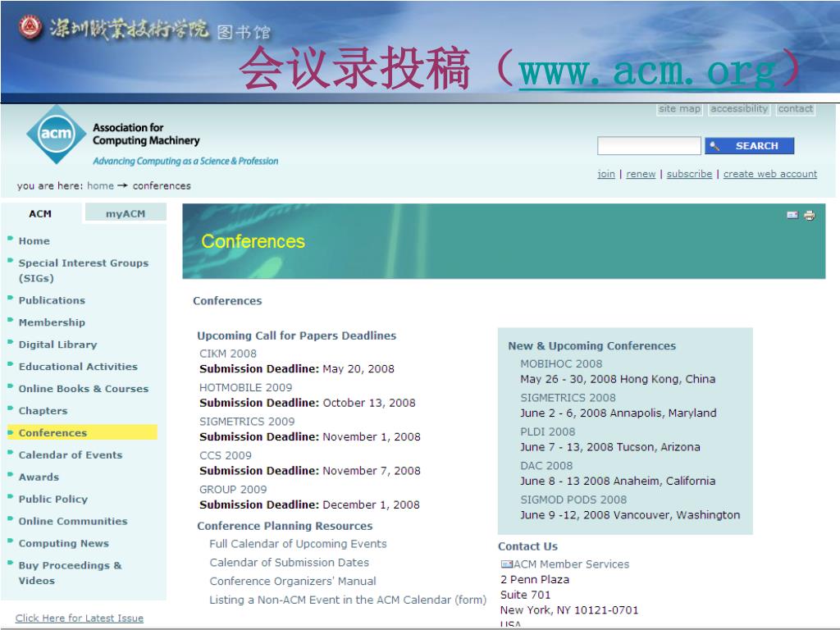This screenshot has height=630, width=840.
Task: Click create web account link
Action: point(769,174)
